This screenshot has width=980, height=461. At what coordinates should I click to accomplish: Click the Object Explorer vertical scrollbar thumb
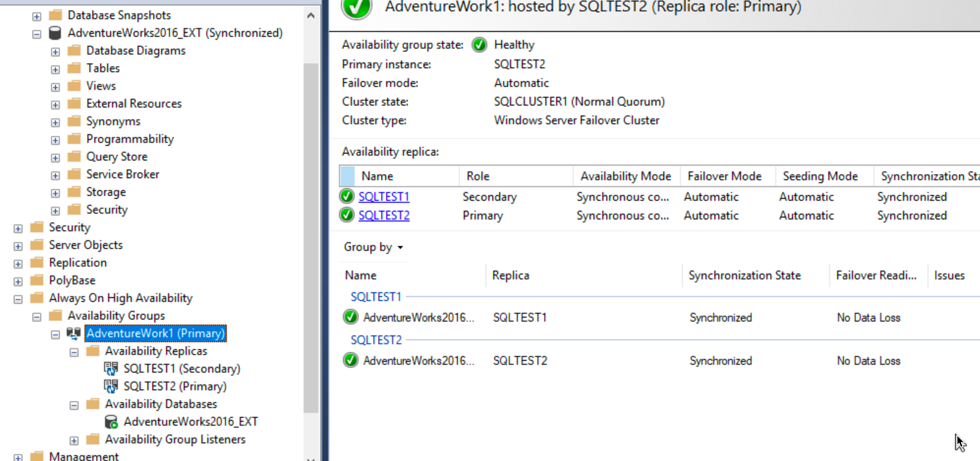click(311, 238)
